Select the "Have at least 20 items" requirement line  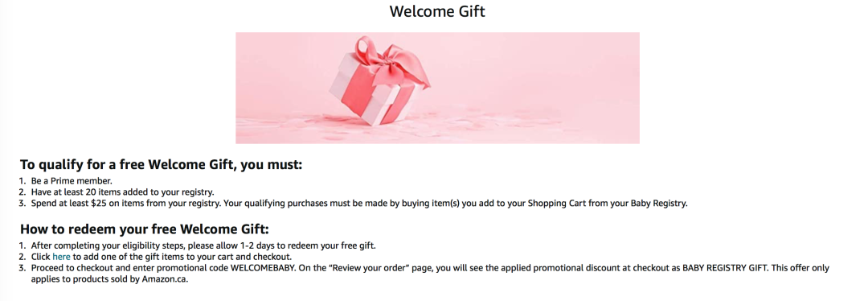[122, 192]
